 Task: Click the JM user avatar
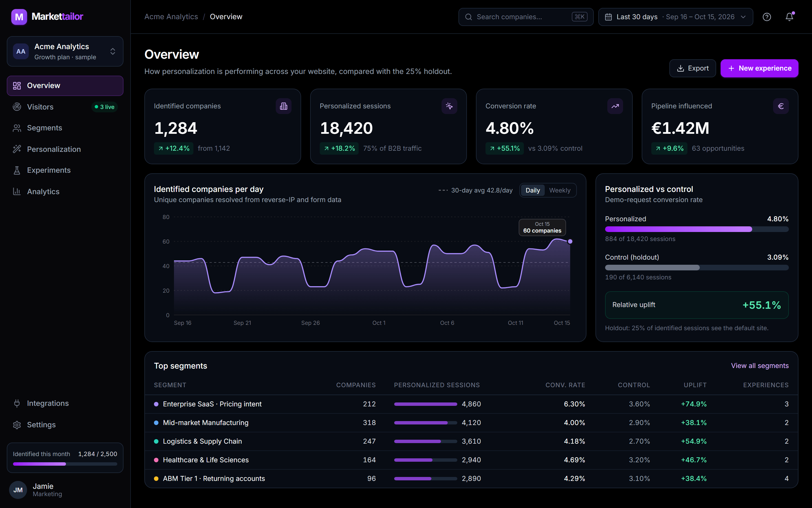click(18, 490)
